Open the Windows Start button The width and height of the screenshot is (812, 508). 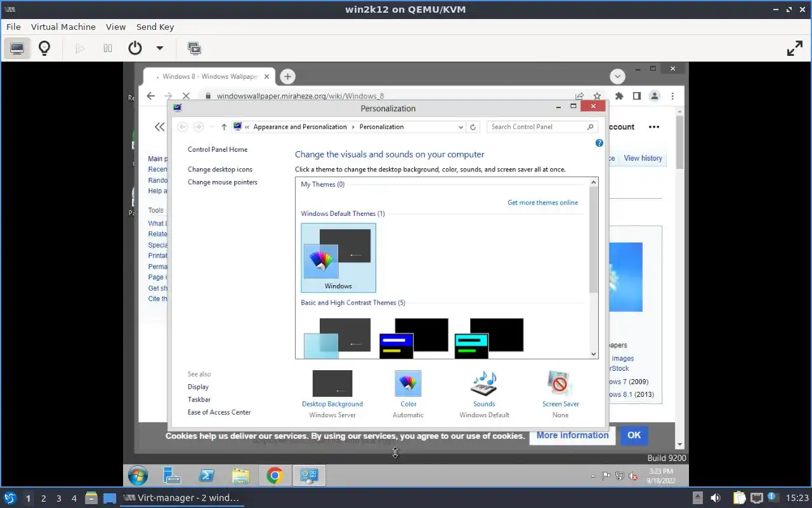click(138, 476)
